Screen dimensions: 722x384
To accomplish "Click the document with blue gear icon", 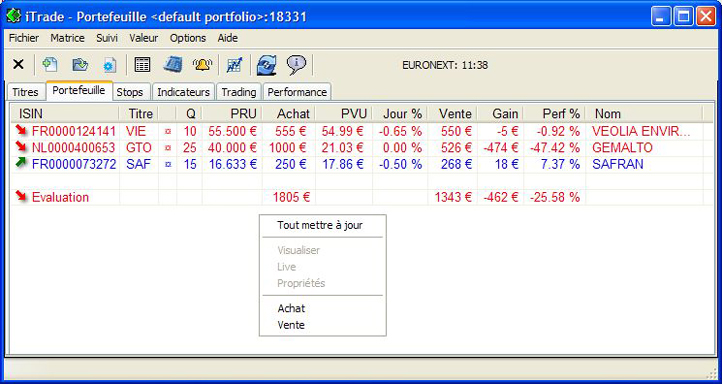I will point(109,65).
